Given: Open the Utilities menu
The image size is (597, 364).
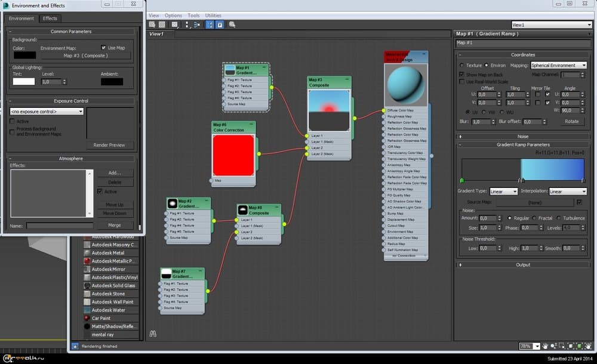Looking at the screenshot, I should tap(213, 15).
